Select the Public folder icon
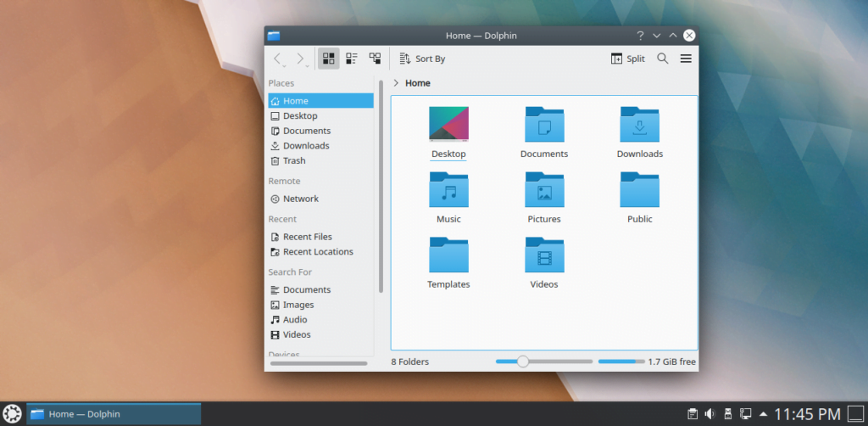 pos(639,189)
